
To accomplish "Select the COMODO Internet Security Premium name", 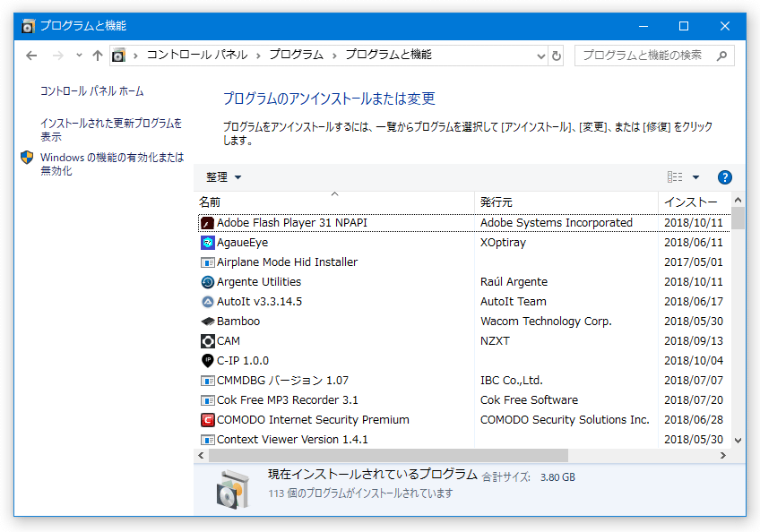I will [x=313, y=420].
